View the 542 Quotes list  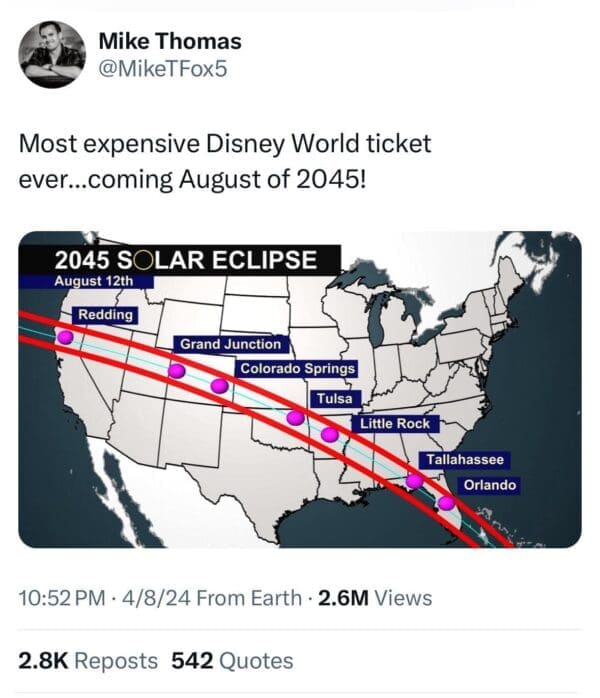(233, 661)
